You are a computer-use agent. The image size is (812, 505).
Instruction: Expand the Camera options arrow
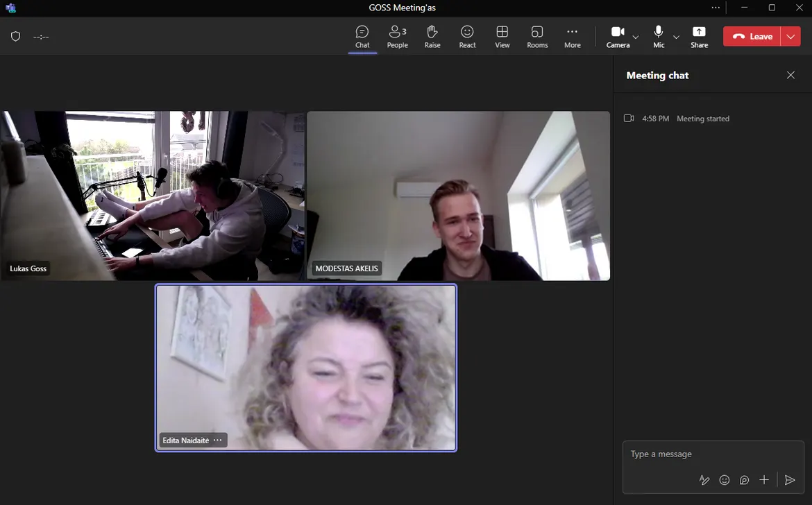636,37
